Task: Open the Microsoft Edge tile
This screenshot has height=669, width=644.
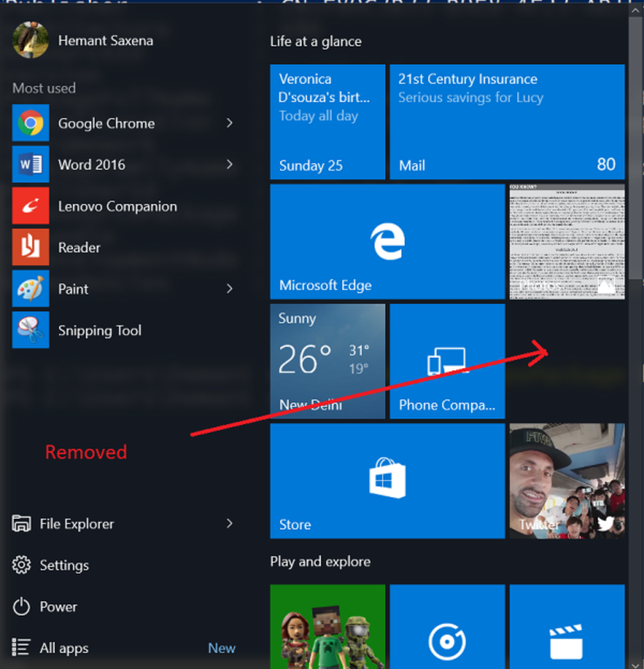Action: tap(387, 242)
